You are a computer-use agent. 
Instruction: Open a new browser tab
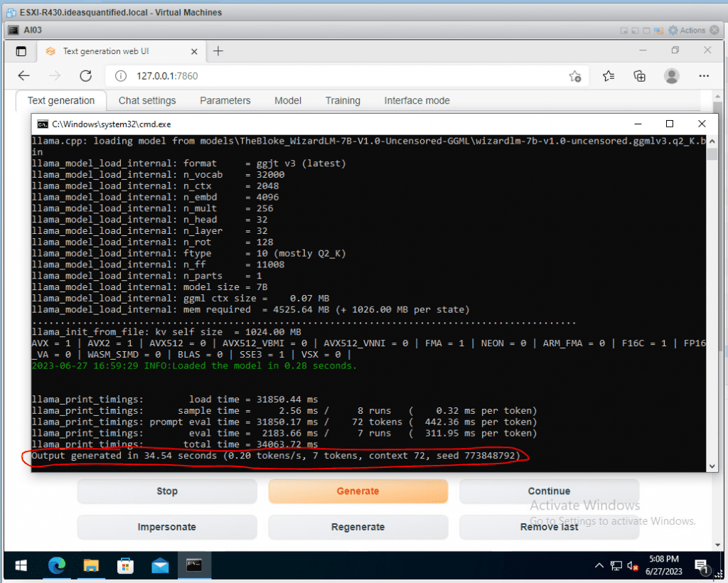(218, 51)
